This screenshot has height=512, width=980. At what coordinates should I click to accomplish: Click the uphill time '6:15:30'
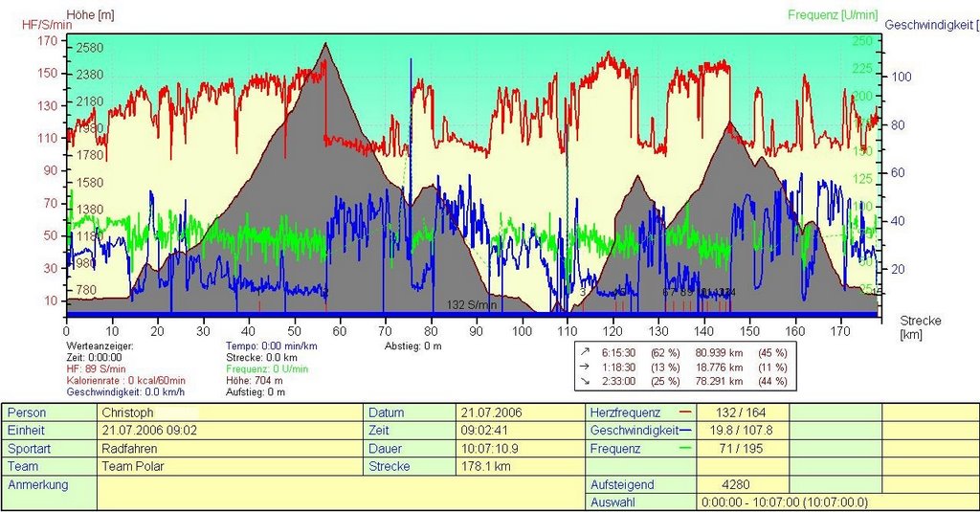[x=619, y=352]
